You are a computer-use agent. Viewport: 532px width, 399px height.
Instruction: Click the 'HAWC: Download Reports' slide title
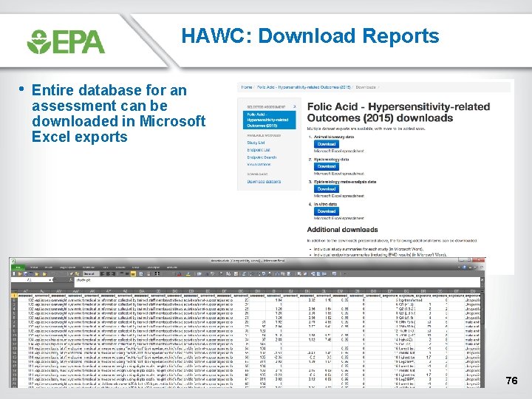pos(310,35)
